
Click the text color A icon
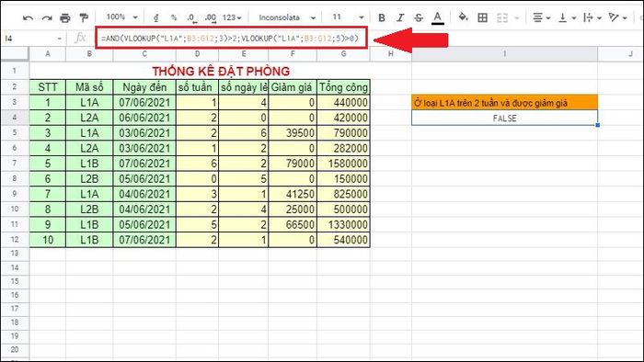tap(437, 17)
